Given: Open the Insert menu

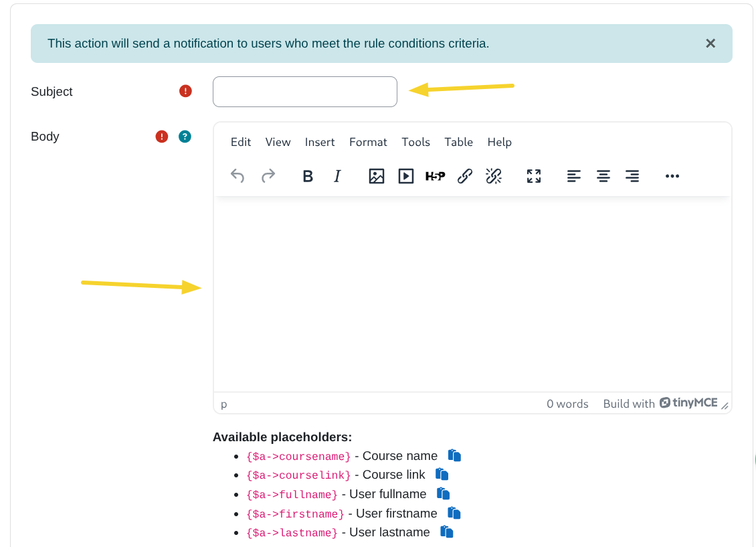Looking at the screenshot, I should tap(320, 142).
